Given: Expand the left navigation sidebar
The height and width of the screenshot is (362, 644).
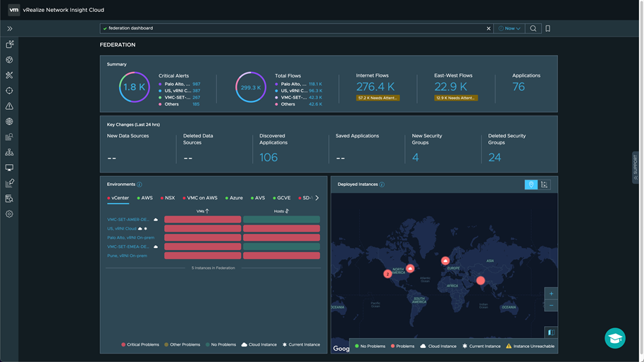Looking at the screenshot, I should coord(10,29).
